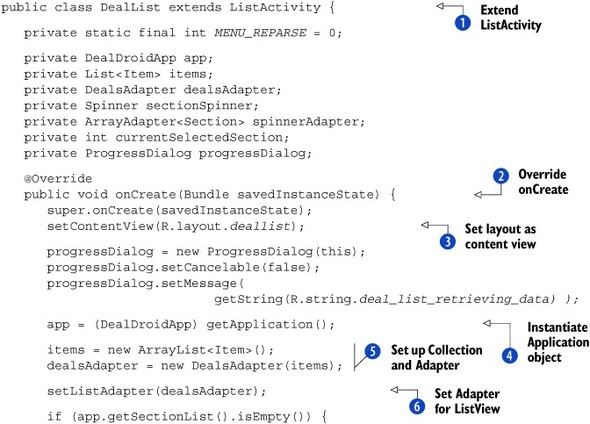Click the MENU_REPARSE constant in code

coord(260,33)
